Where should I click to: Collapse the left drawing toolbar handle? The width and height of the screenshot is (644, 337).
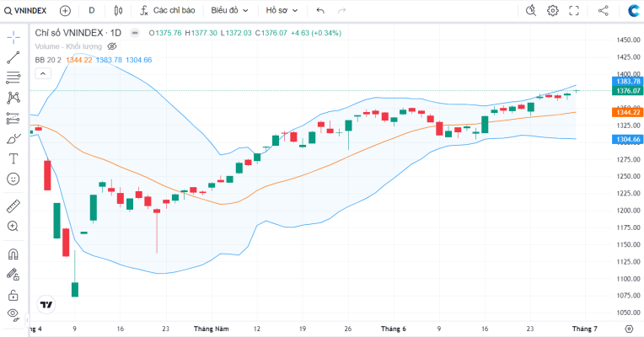(27, 319)
